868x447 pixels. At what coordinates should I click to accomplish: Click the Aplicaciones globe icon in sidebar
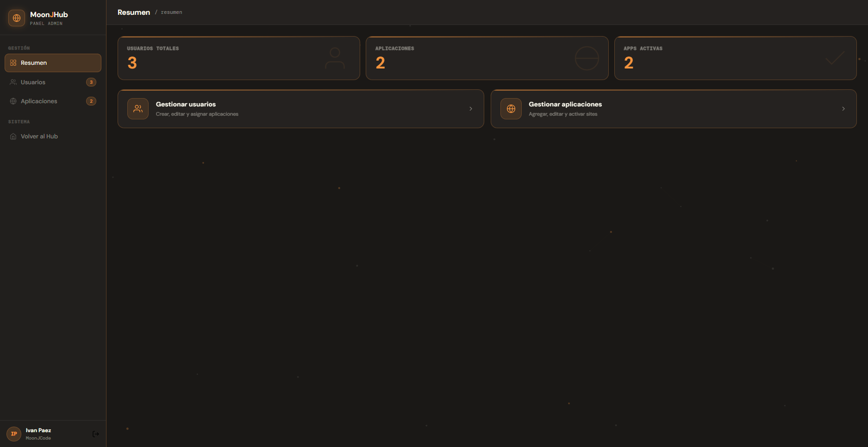[x=13, y=101]
